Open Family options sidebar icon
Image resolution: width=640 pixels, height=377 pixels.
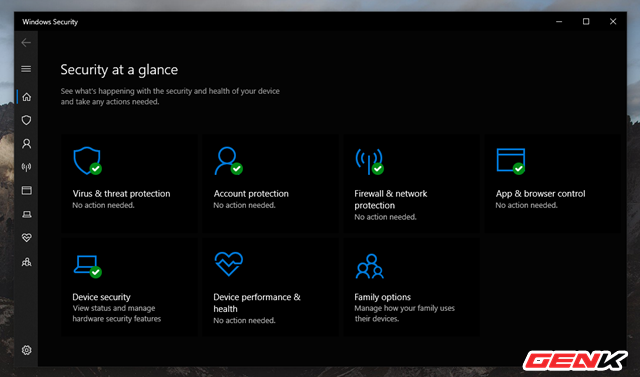coord(27,262)
